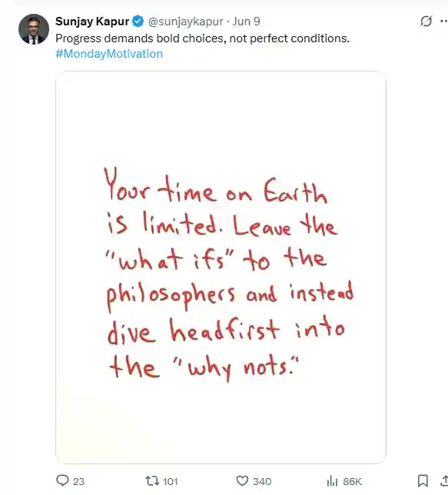Open the view analytics bar chart icon

pyautogui.click(x=332, y=481)
